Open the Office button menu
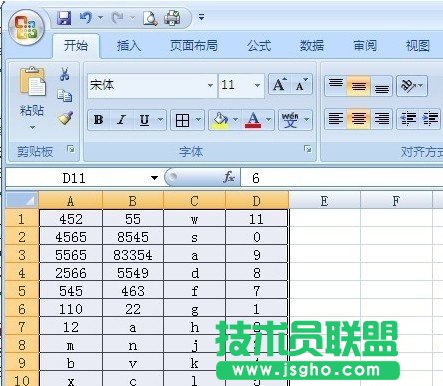The height and width of the screenshot is (386, 443). click(26, 27)
